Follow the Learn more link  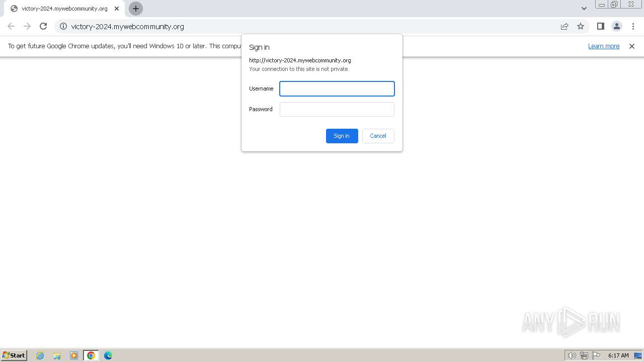604,46
